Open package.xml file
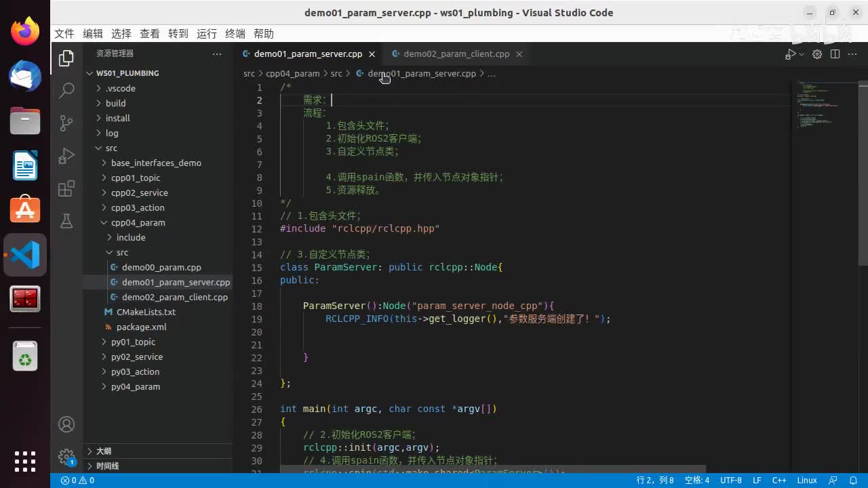The width and height of the screenshot is (868, 488). (158, 327)
